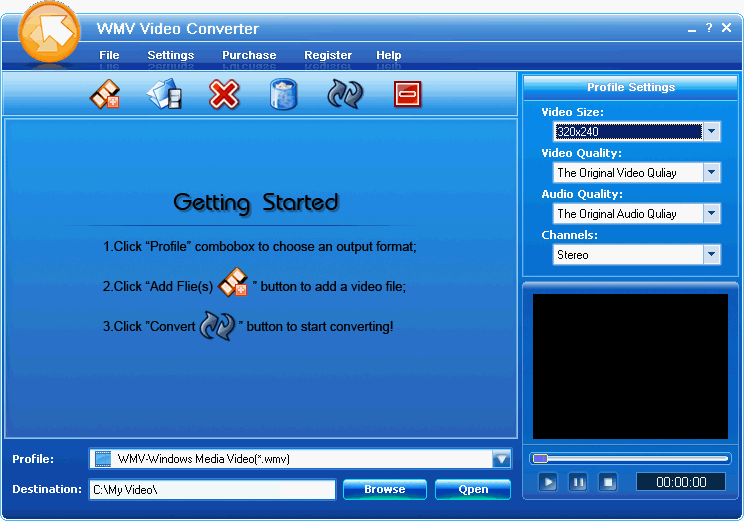Open the Register menu
The width and height of the screenshot is (744, 521).
328,55
